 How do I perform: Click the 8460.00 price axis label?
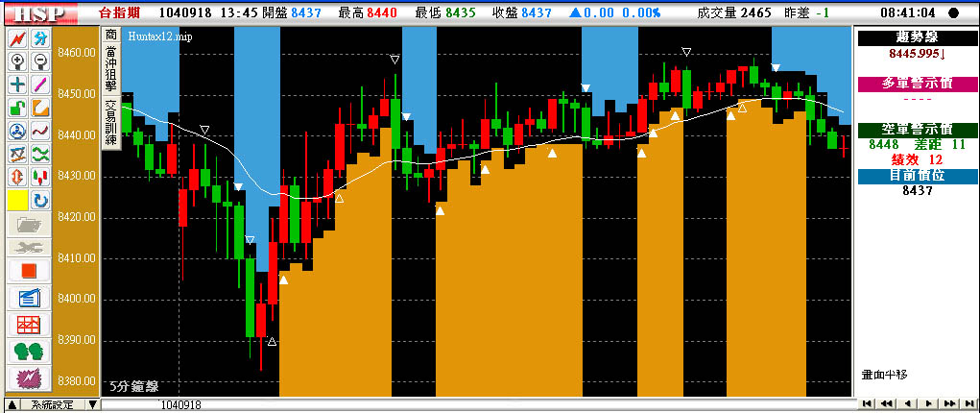[75, 53]
